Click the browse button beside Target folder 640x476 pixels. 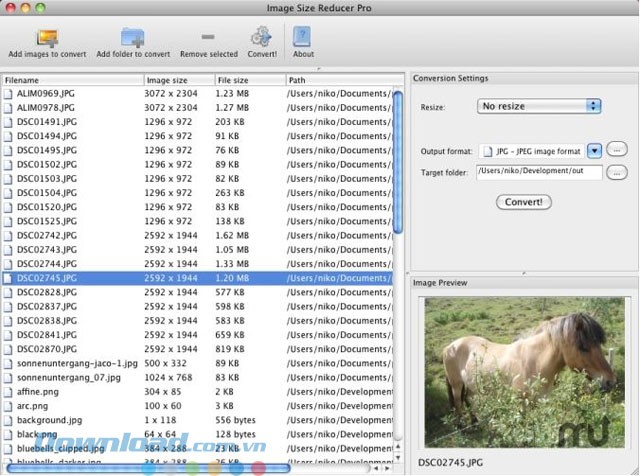(619, 172)
